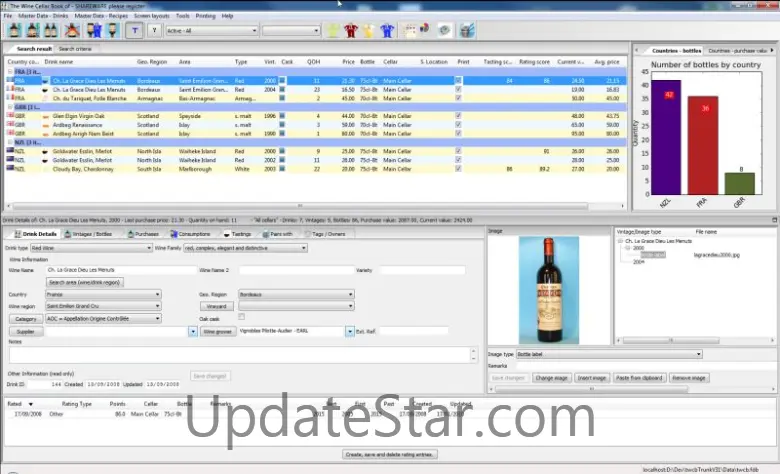Collapse the NZL group in results

pyautogui.click(x=10, y=142)
